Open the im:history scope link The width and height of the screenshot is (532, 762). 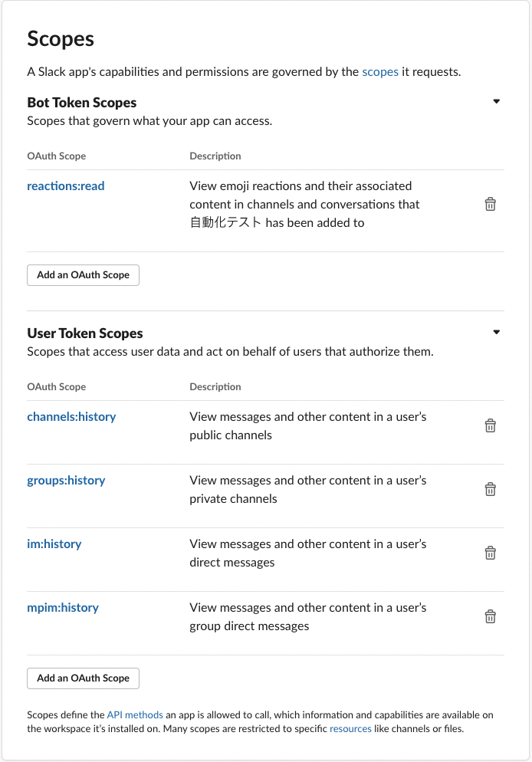[54, 544]
